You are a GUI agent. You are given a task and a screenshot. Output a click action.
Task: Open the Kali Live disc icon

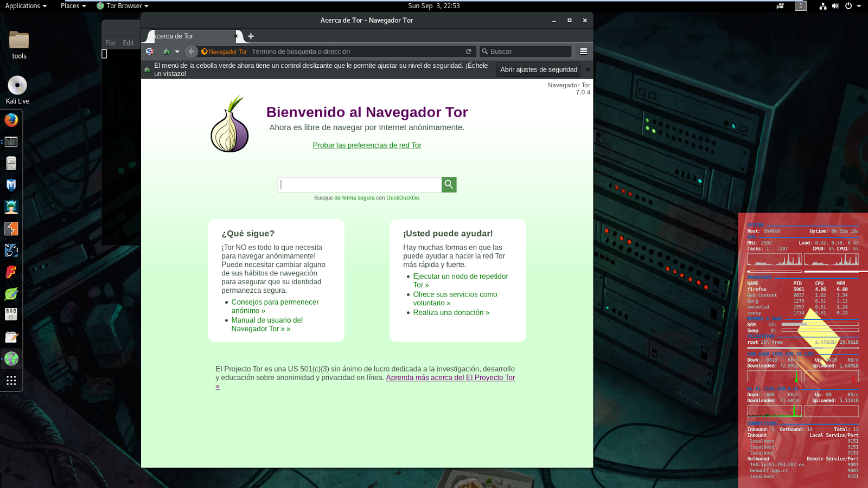[17, 90]
